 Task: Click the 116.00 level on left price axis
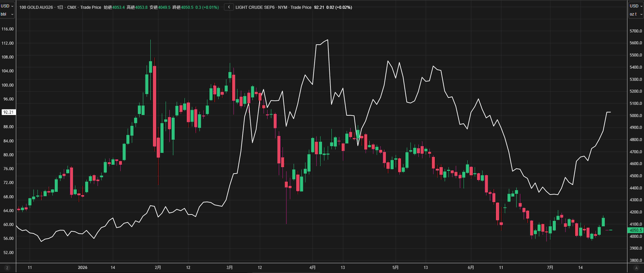click(x=8, y=29)
